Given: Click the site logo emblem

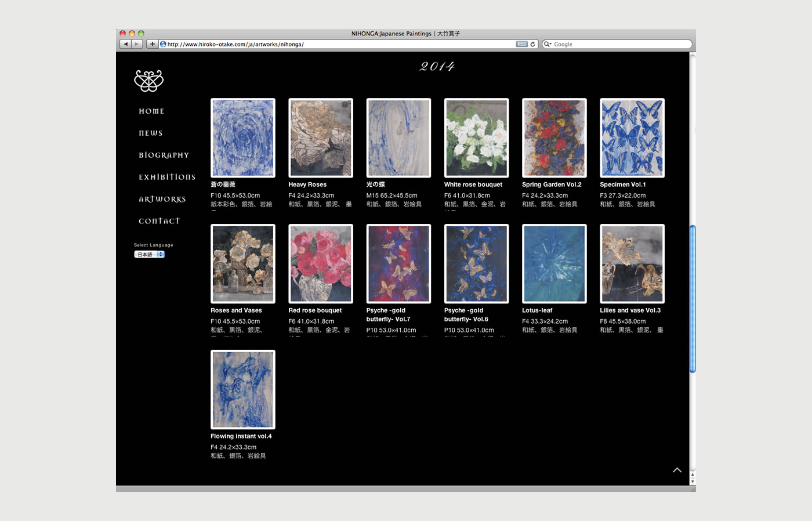Looking at the screenshot, I should pos(149,81).
